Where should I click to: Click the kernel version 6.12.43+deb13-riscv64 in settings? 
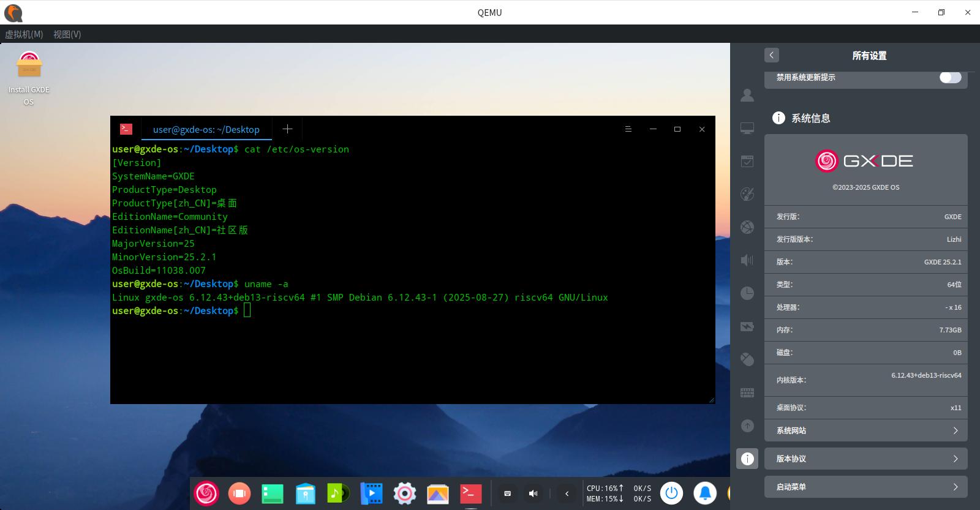pos(926,375)
